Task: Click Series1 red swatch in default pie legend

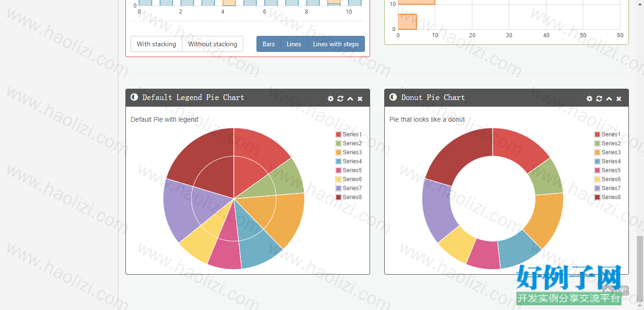Action: [339, 134]
